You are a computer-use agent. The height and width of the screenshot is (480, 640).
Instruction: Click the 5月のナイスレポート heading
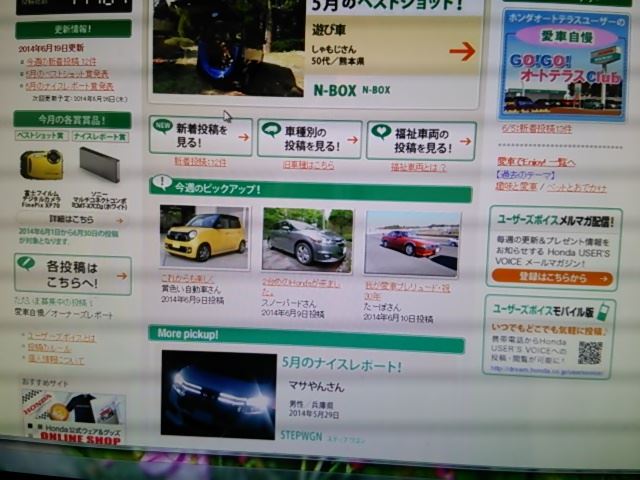341,364
